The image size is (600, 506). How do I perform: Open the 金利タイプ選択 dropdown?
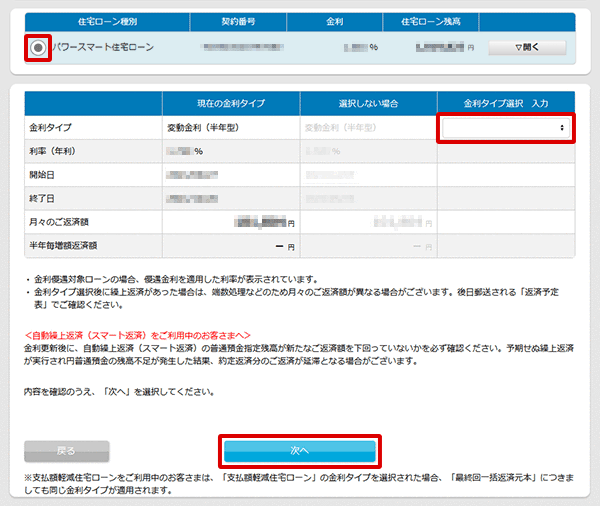pyautogui.click(x=506, y=128)
